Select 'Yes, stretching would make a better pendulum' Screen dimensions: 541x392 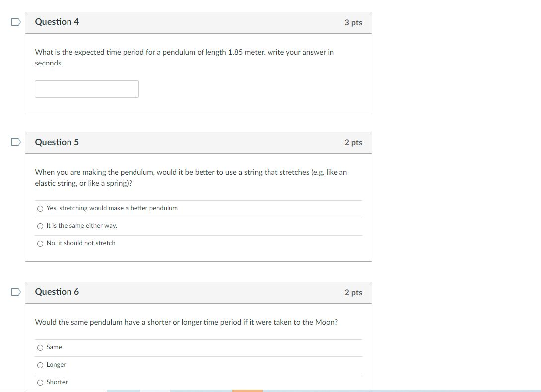coord(40,209)
